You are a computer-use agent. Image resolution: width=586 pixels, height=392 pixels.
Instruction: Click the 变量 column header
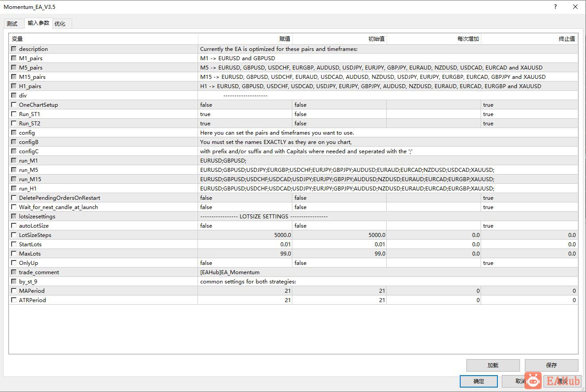click(104, 39)
